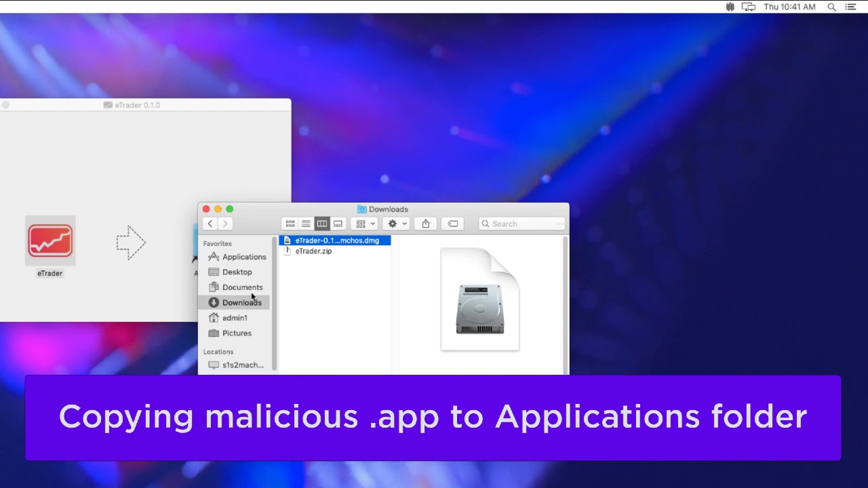Open the gear Action menu in Finder
This screenshot has height=488, width=868.
tap(396, 224)
